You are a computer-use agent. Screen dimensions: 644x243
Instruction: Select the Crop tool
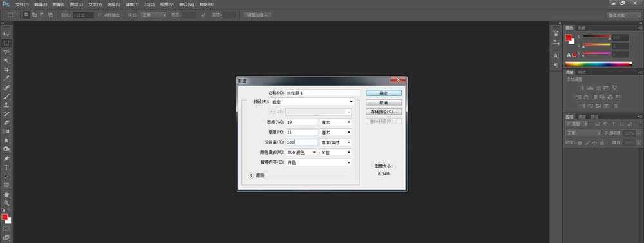(6, 70)
